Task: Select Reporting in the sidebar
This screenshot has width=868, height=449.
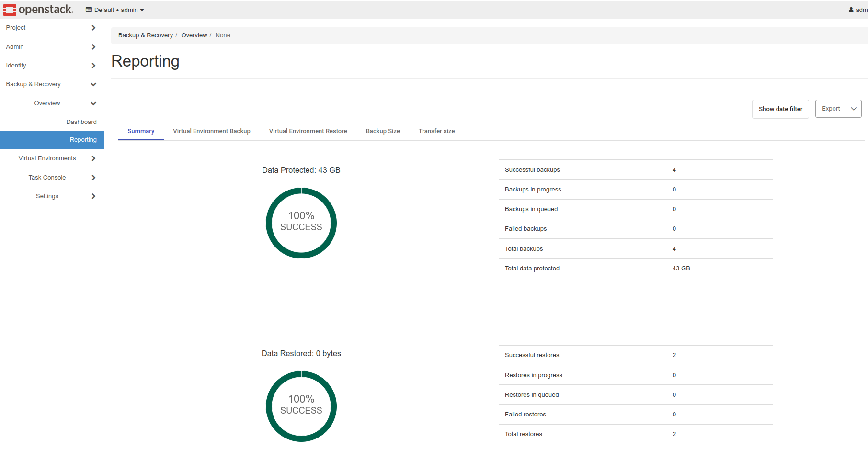Action: pyautogui.click(x=83, y=140)
